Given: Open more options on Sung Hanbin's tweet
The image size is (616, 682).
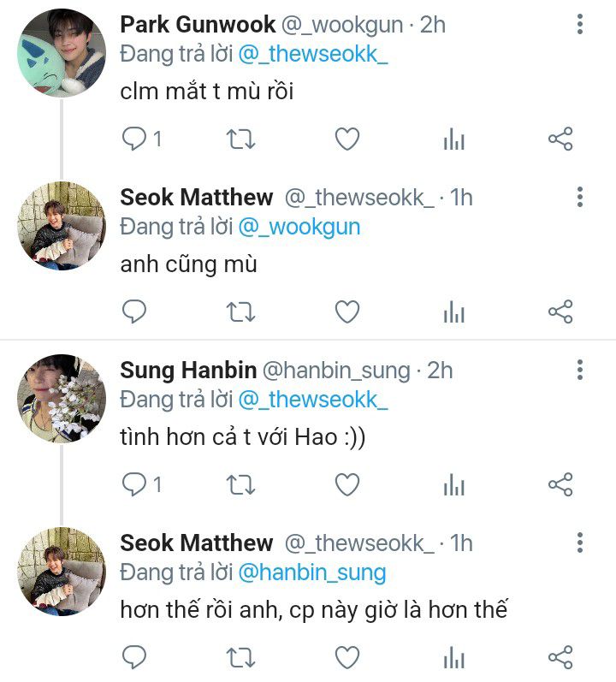Looking at the screenshot, I should (579, 370).
